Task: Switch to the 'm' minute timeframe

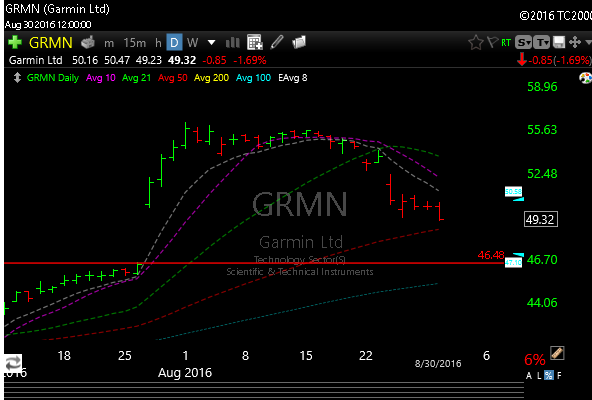Action: tap(109, 43)
